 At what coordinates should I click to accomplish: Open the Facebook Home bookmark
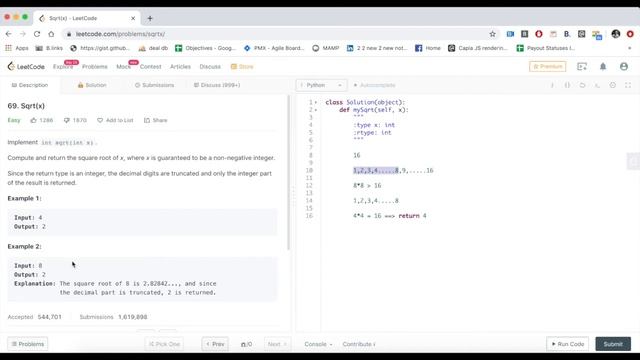[x=428, y=48]
